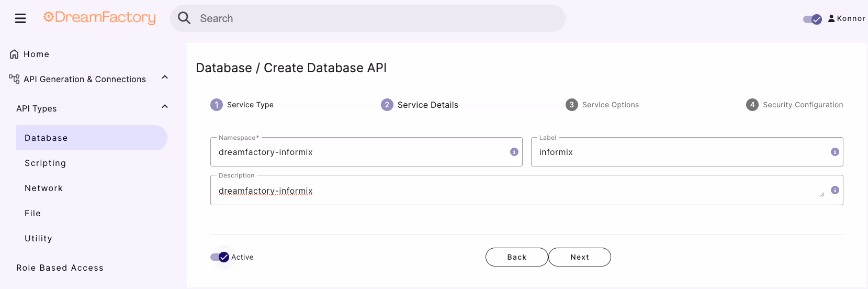Viewport: 868px width, 289px height.
Task: Go to Home in sidebar
Action: [37, 54]
